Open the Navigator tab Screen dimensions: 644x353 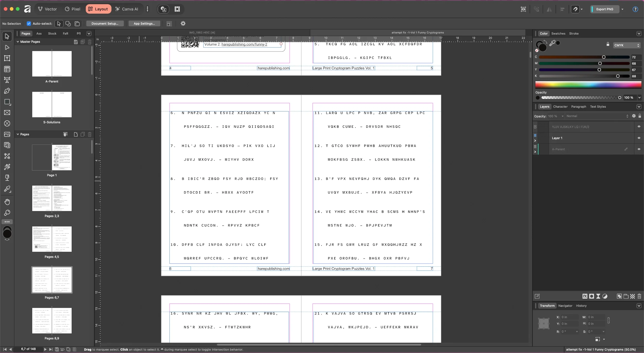pyautogui.click(x=565, y=306)
